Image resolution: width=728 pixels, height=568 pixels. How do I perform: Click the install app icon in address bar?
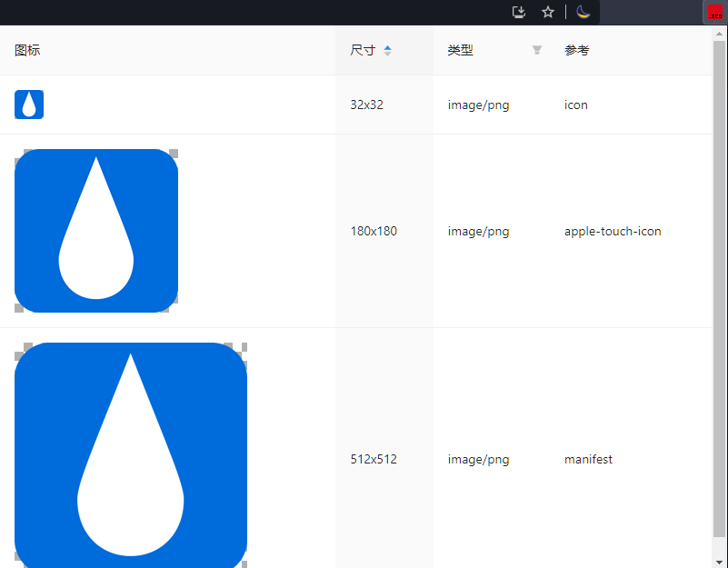[x=519, y=12]
